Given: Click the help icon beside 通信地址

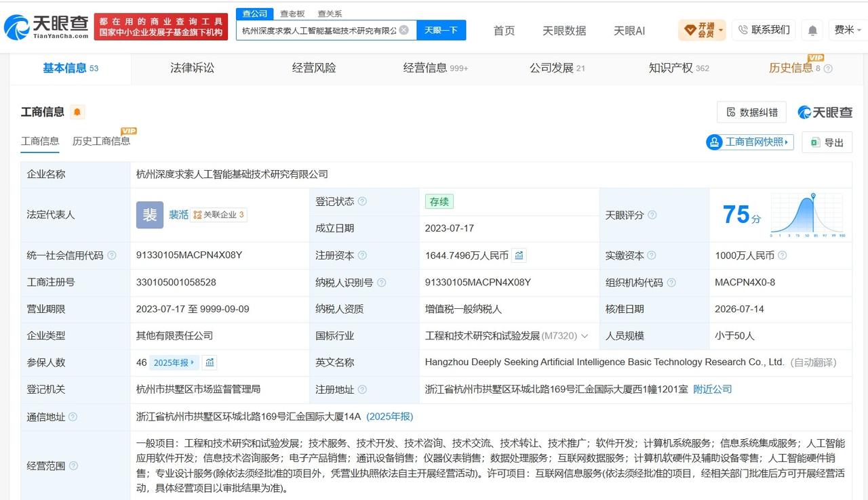Looking at the screenshot, I should [x=73, y=417].
